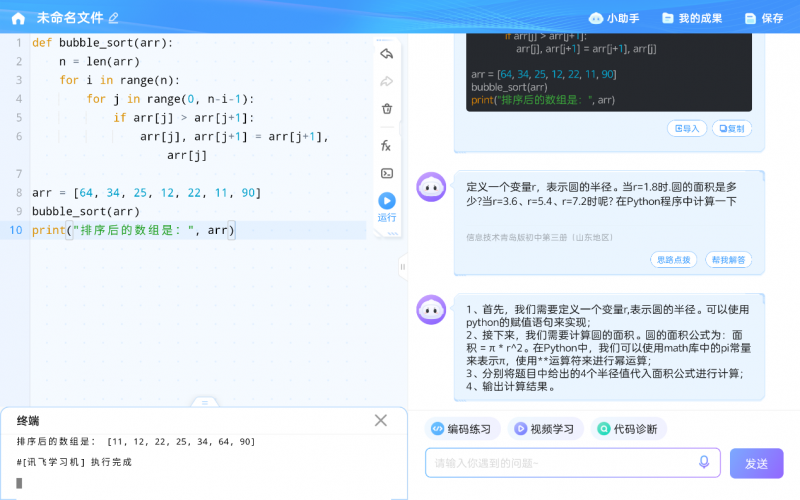Click the panel splitter collapse handle
This screenshot has height=500, width=800.
[x=403, y=266]
